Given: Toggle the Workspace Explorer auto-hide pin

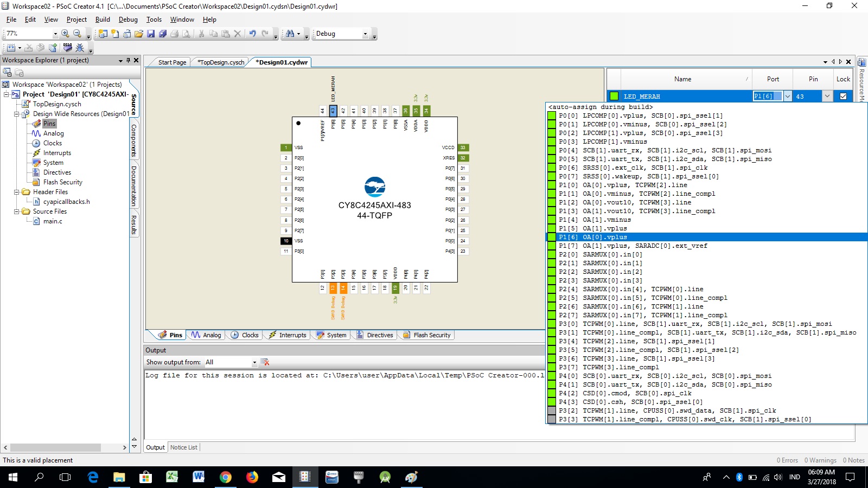Looking at the screenshot, I should point(129,60).
